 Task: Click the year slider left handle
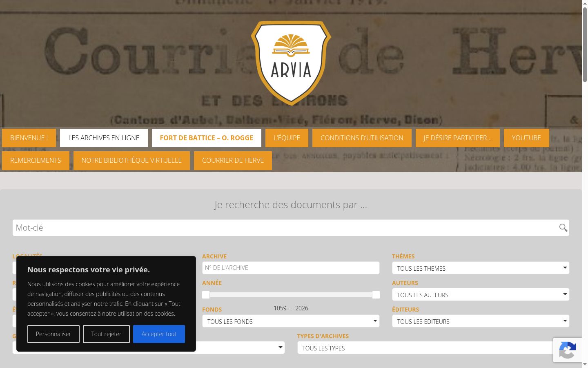(206, 295)
